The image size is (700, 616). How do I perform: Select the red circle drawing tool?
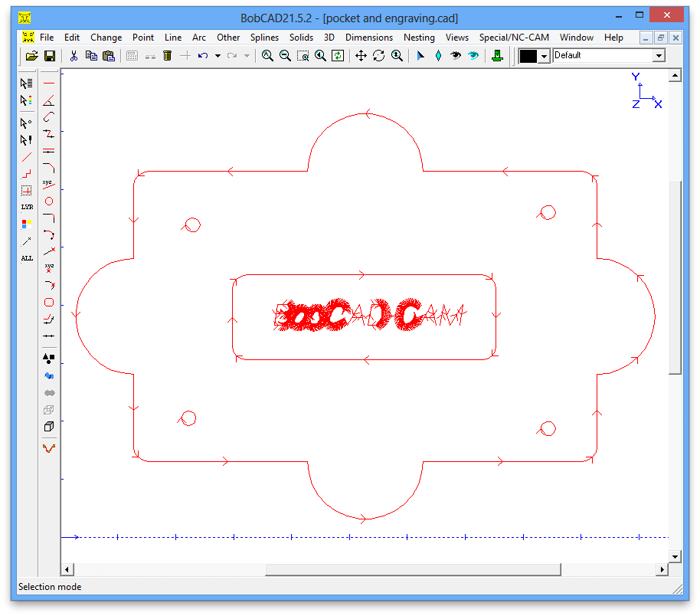tap(49, 201)
